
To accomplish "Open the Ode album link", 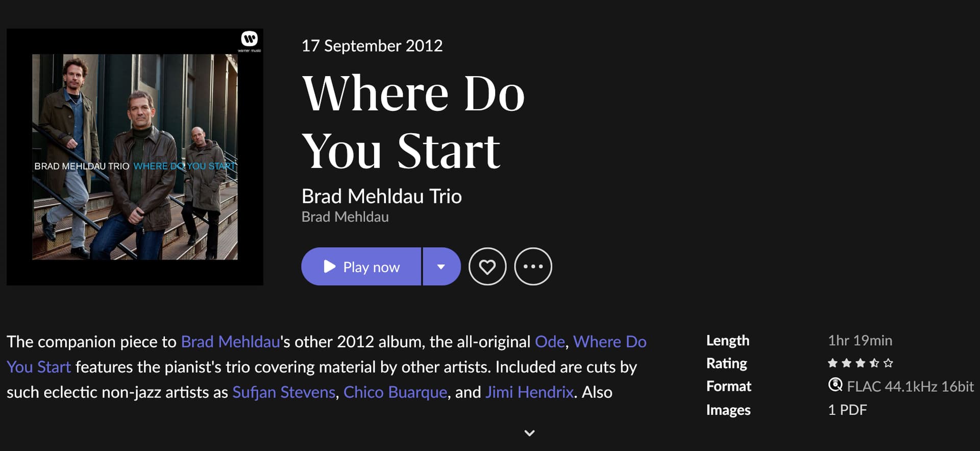I will point(550,342).
